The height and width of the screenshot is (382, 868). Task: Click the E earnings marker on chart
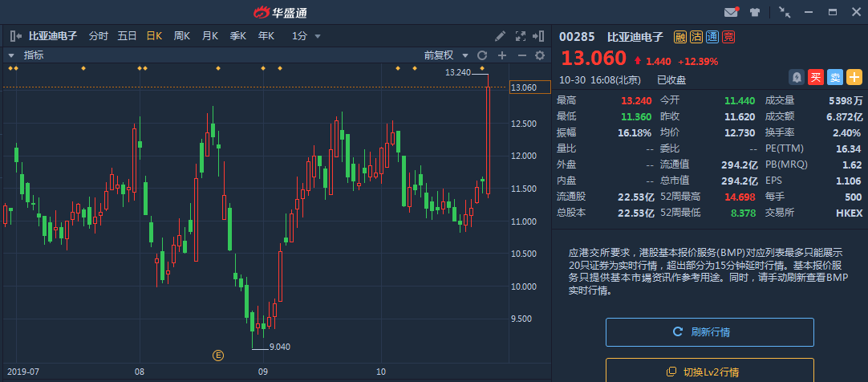tap(218, 355)
